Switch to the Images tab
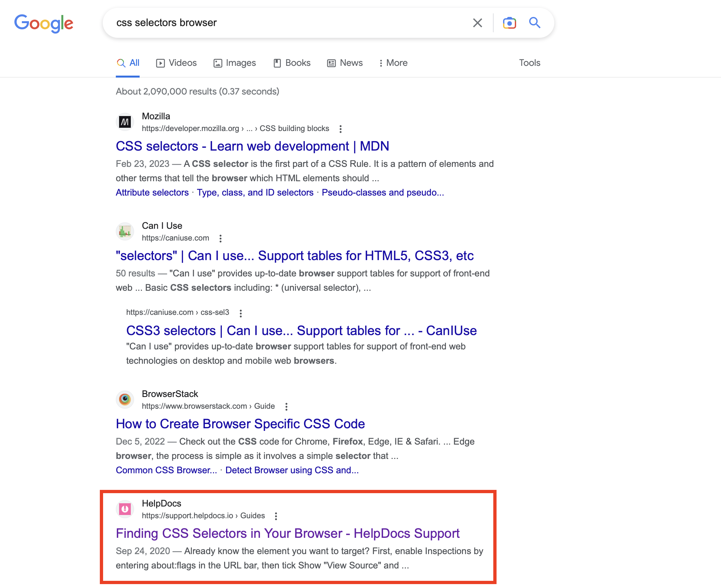This screenshot has height=588, width=721. click(x=235, y=63)
